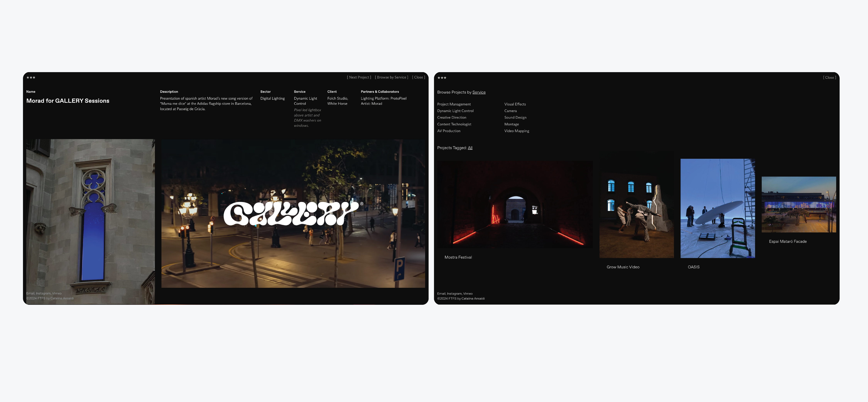Screen dimensions: 868x402
Task: Open the Espai Mataró Facade thumbnail
Action: coord(799,204)
